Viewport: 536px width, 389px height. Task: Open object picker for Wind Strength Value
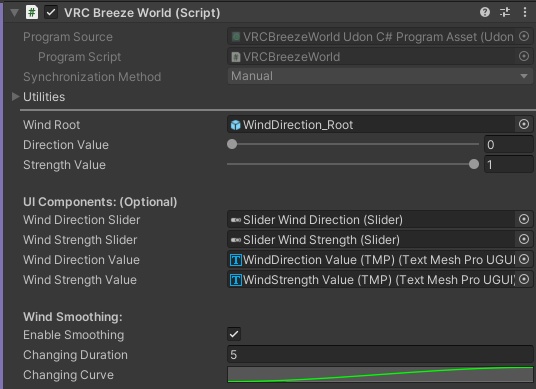[524, 279]
